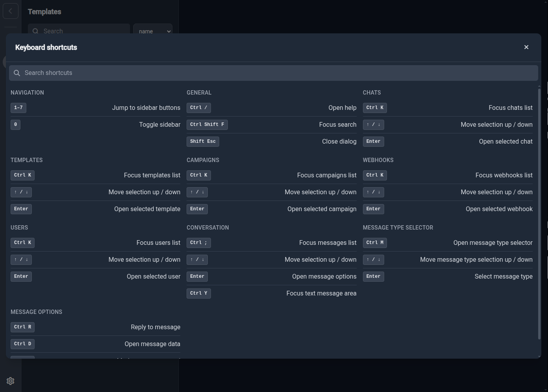Click the Ctrl Y chip for Focus text message area
Image resolution: width=548 pixels, height=392 pixels.
[198, 293]
